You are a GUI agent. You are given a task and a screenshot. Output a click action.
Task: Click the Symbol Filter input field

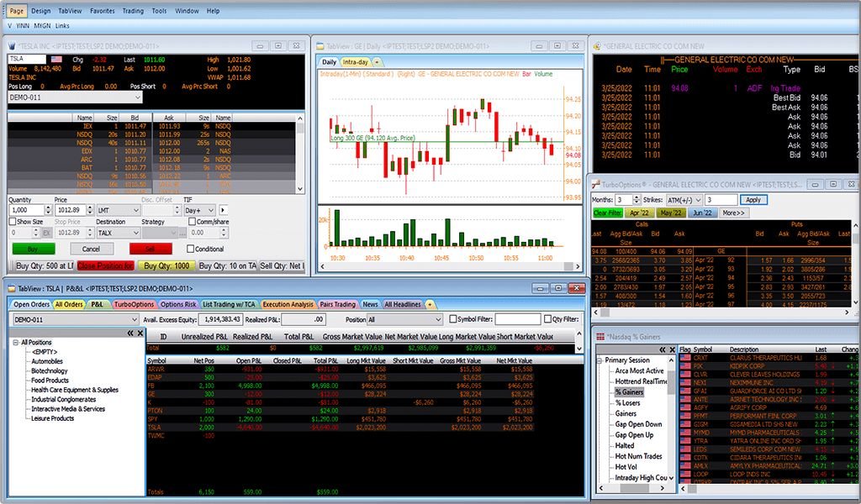point(516,318)
